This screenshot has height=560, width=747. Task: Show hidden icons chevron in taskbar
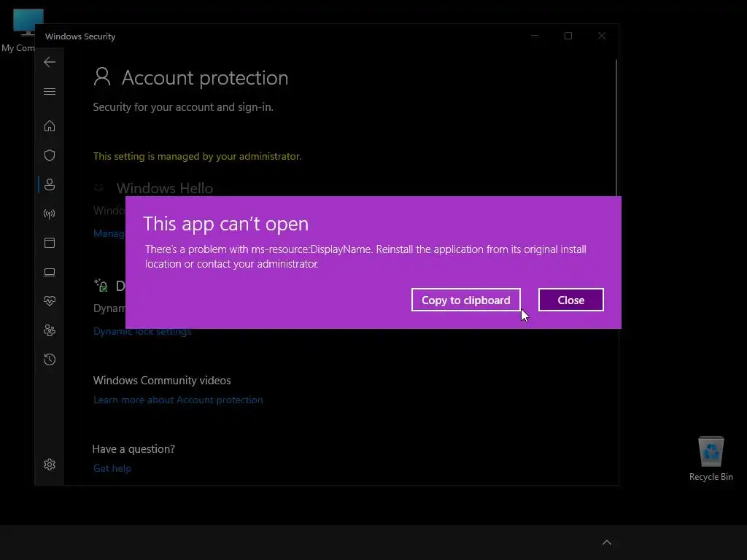tap(606, 542)
